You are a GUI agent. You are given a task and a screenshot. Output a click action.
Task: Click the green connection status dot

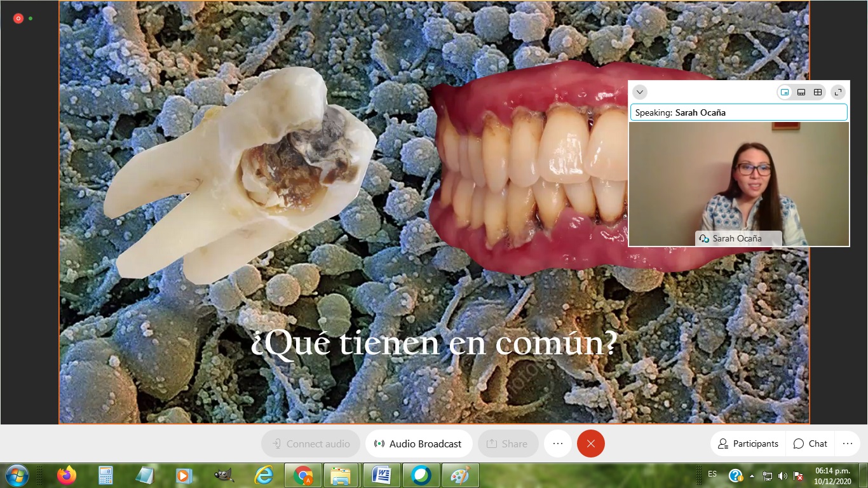pyautogui.click(x=31, y=18)
